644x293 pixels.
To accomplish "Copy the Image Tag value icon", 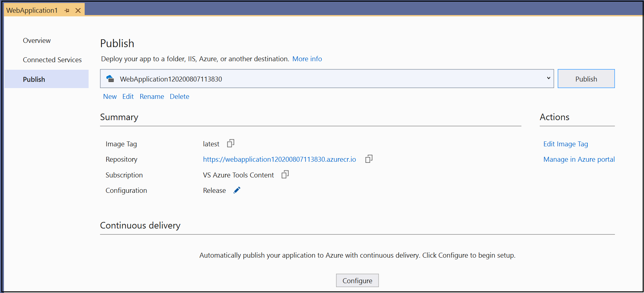I will pos(231,143).
